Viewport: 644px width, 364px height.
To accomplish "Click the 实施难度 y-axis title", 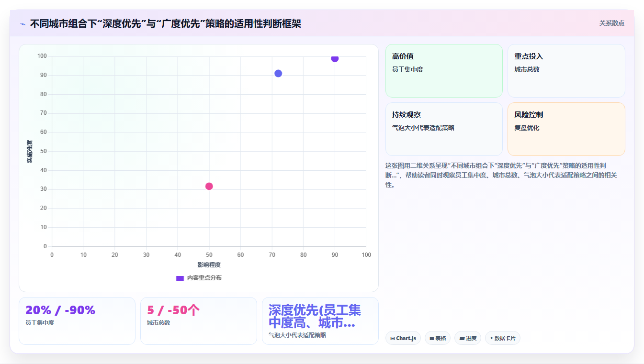I will click(x=30, y=152).
